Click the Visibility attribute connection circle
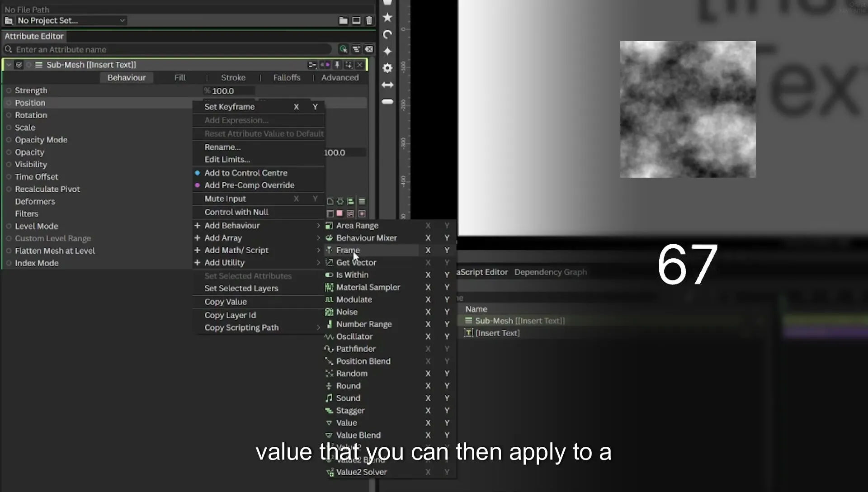The image size is (868, 492). pyautogui.click(x=9, y=165)
